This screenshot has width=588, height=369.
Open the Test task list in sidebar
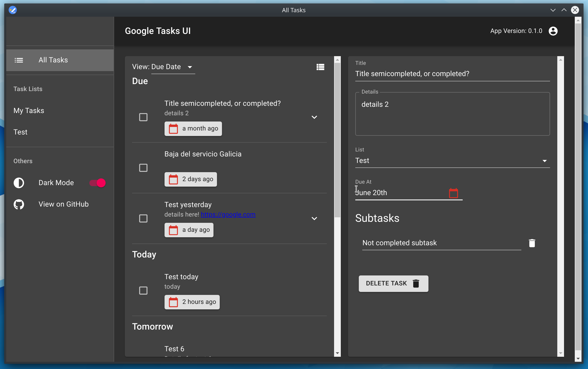pos(60,132)
